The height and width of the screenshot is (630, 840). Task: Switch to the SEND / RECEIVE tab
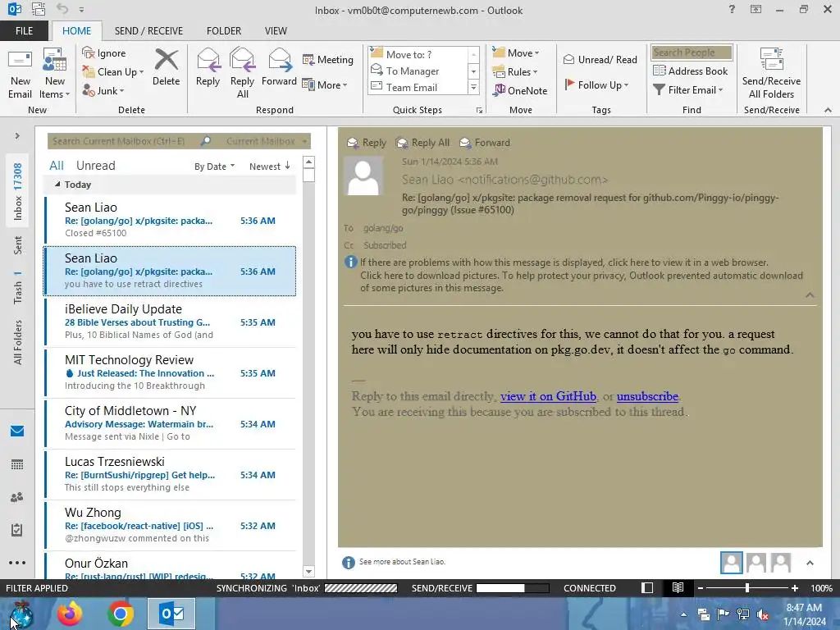point(148,30)
